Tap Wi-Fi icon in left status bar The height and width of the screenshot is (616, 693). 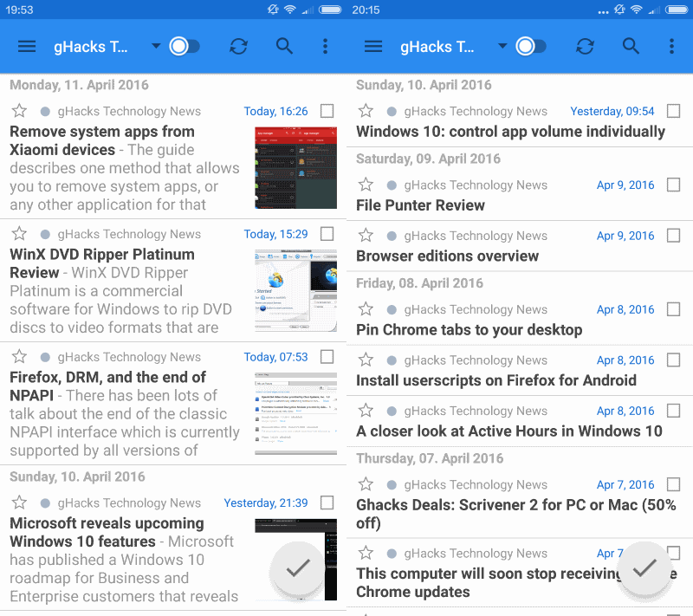(x=290, y=10)
